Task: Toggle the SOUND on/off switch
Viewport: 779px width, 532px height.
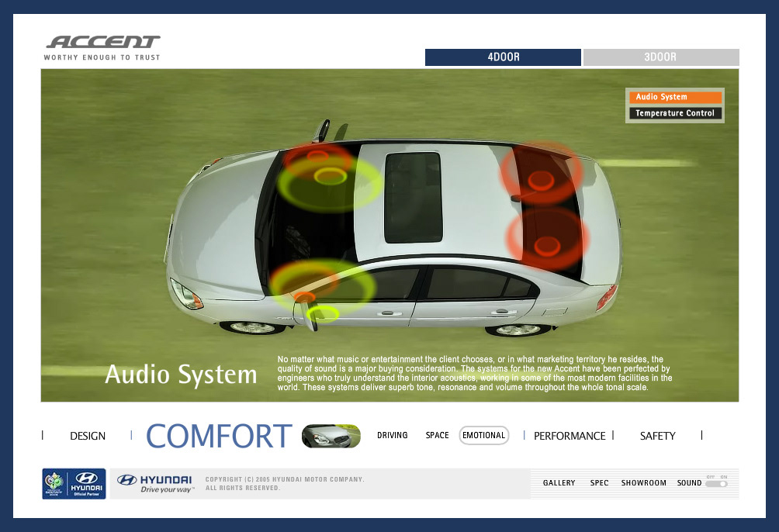Action: [716, 484]
